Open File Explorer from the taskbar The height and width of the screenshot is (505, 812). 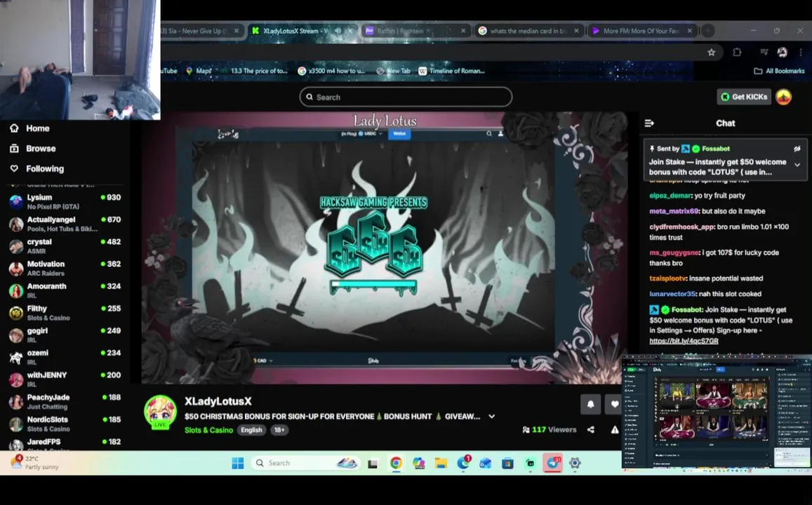[x=441, y=463]
